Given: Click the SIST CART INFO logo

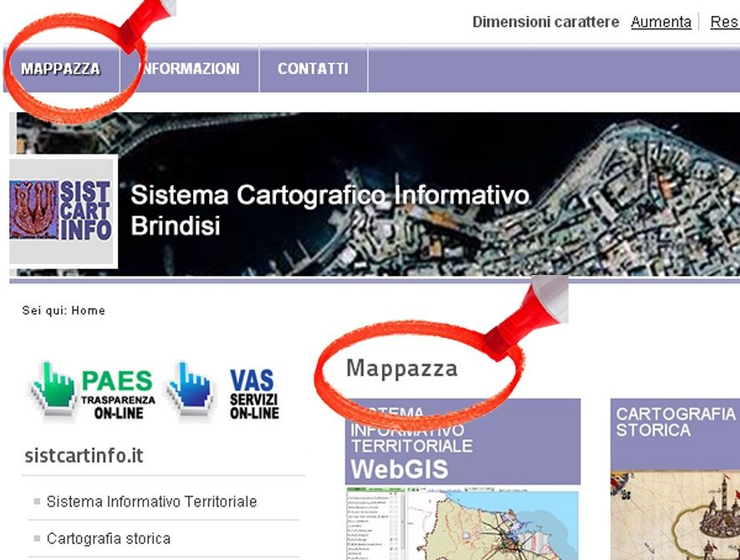Looking at the screenshot, I should pyautogui.click(x=63, y=210).
